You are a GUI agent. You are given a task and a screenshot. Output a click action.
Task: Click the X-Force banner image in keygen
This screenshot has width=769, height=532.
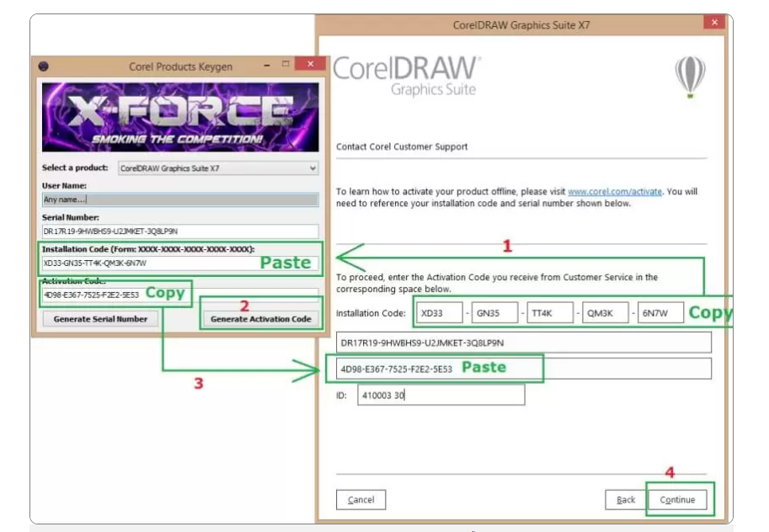click(180, 117)
